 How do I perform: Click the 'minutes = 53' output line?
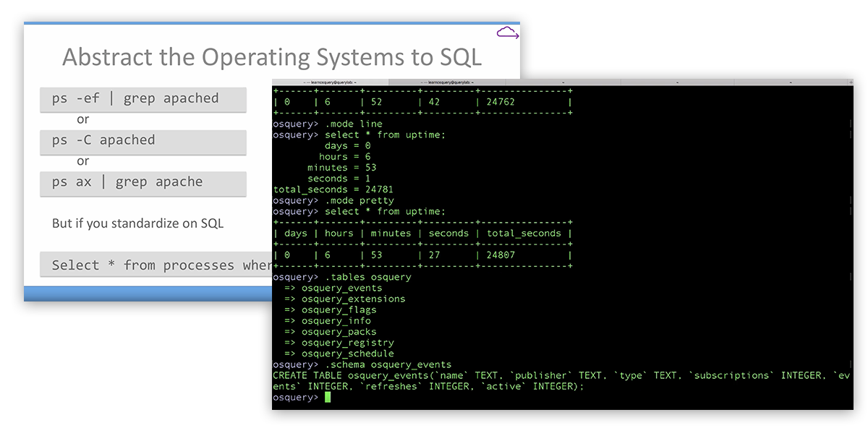(x=341, y=167)
